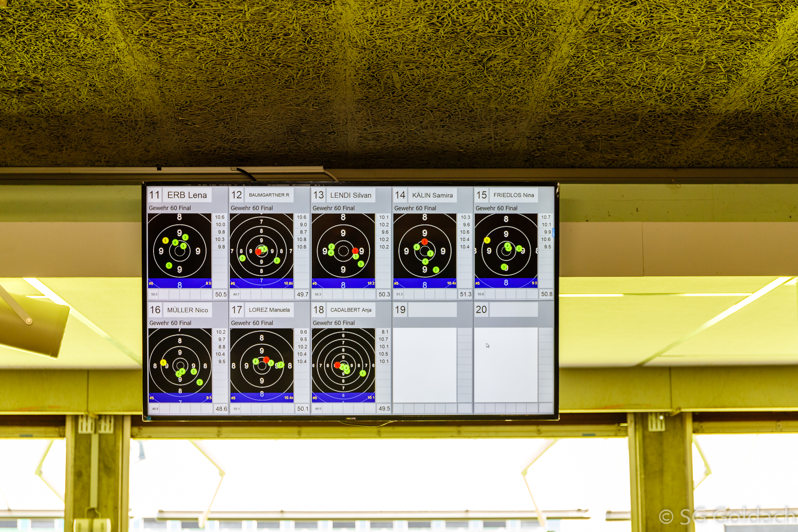This screenshot has height=532, width=798.
Task: Click the yellow shot marker on MÜLLER Nico's target
Action: pos(163,362)
